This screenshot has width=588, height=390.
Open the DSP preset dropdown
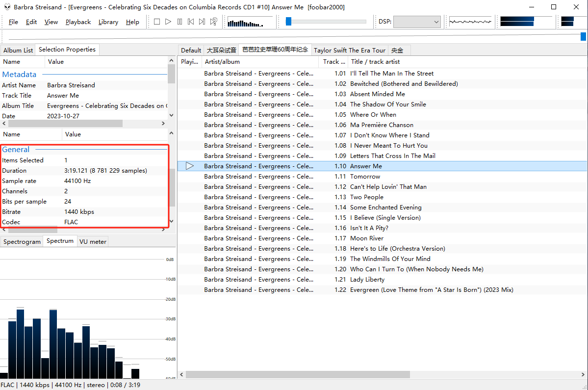417,22
